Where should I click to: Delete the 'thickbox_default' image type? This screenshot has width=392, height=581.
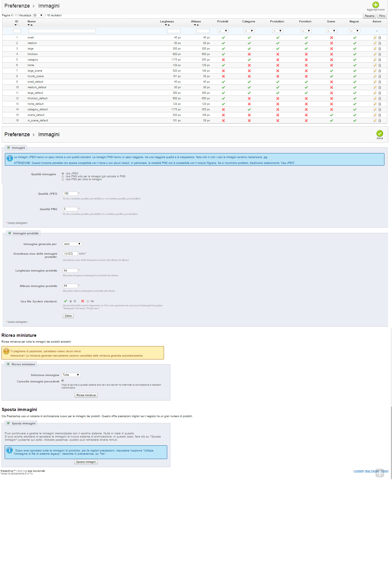(379, 98)
